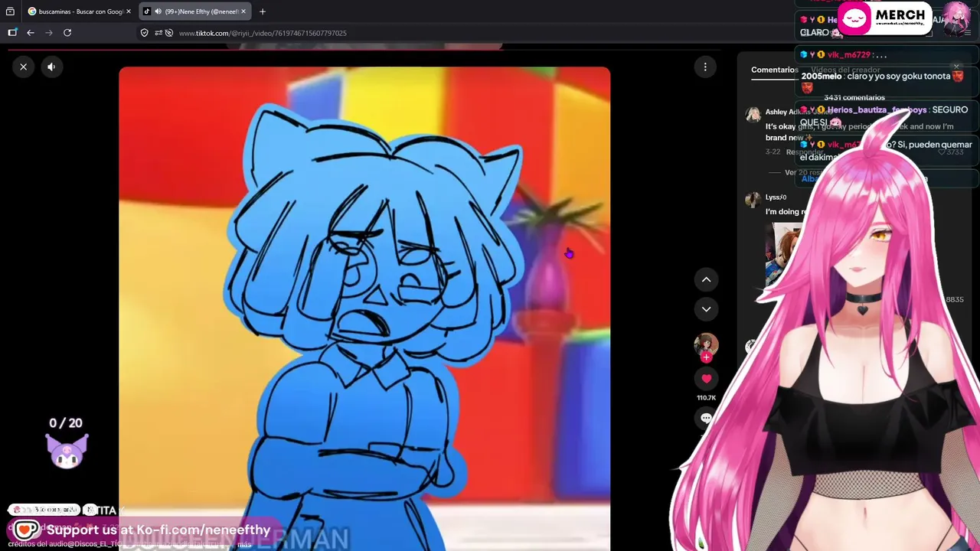Close the buscaminas Google tab
The image size is (980, 551).
coord(129,11)
